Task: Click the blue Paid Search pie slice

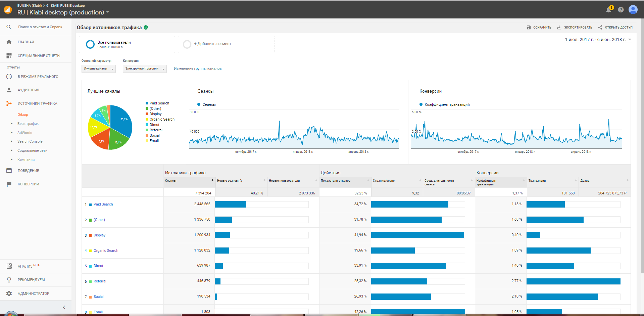Action: click(120, 121)
